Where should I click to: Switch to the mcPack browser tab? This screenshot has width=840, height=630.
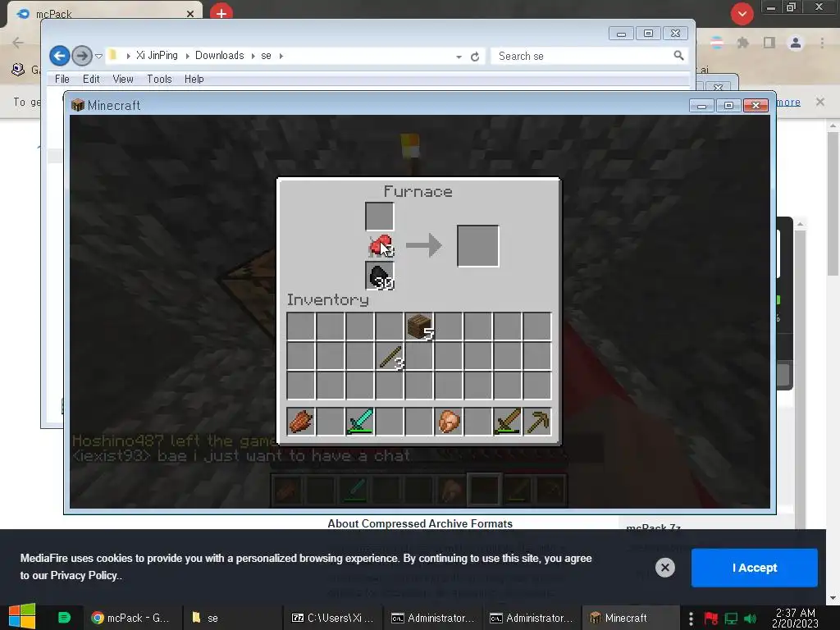[104, 13]
